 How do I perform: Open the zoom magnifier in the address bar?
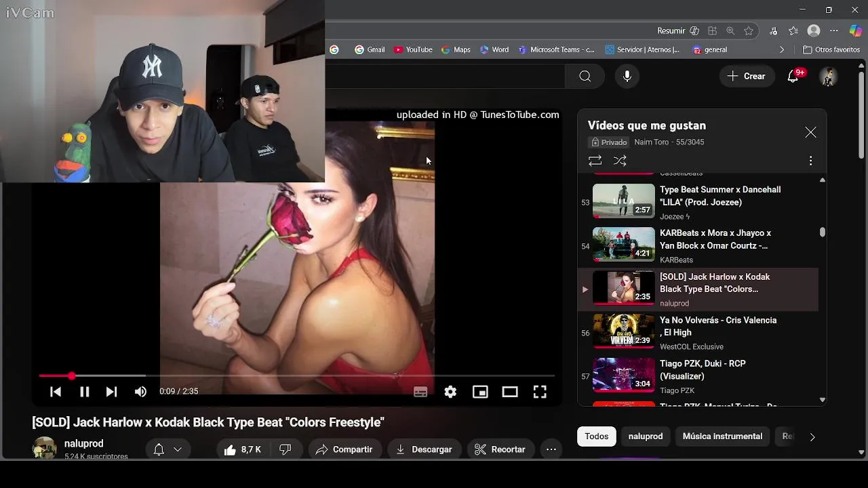730,30
